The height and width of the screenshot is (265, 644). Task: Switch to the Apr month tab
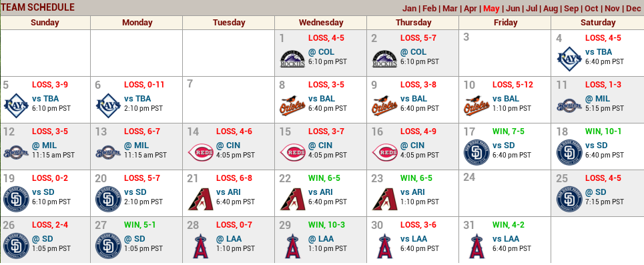coord(470,9)
